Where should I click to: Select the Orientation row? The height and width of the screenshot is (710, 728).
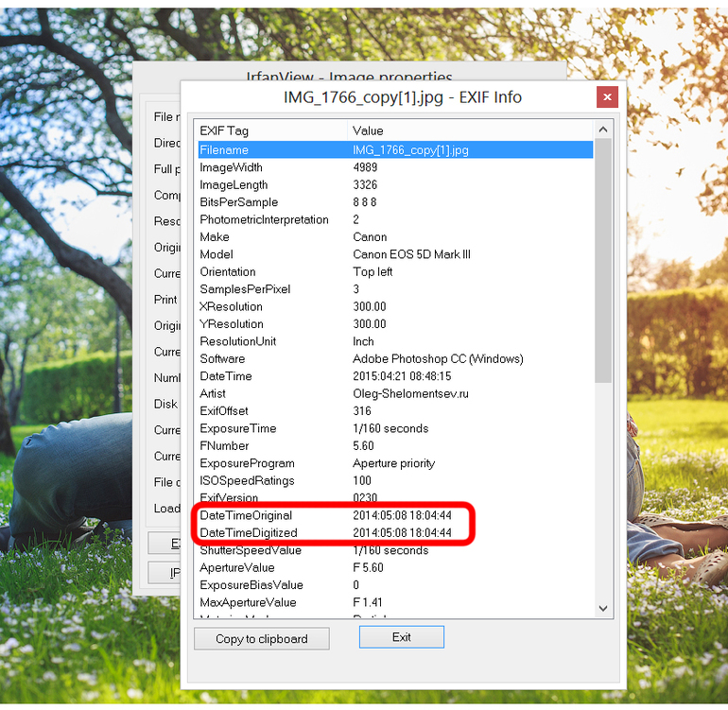click(395, 271)
